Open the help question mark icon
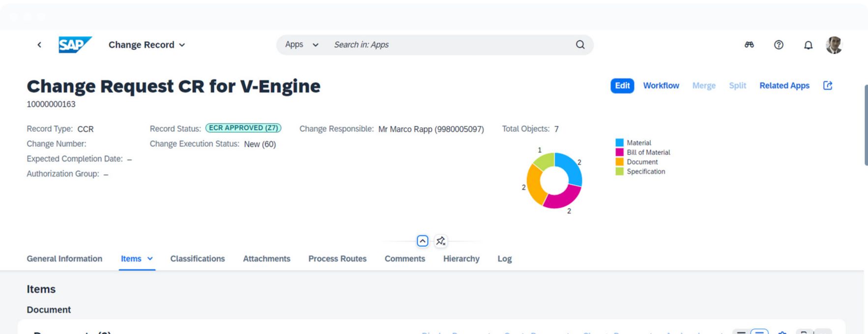Viewport: 868px width, 334px height. pos(779,45)
